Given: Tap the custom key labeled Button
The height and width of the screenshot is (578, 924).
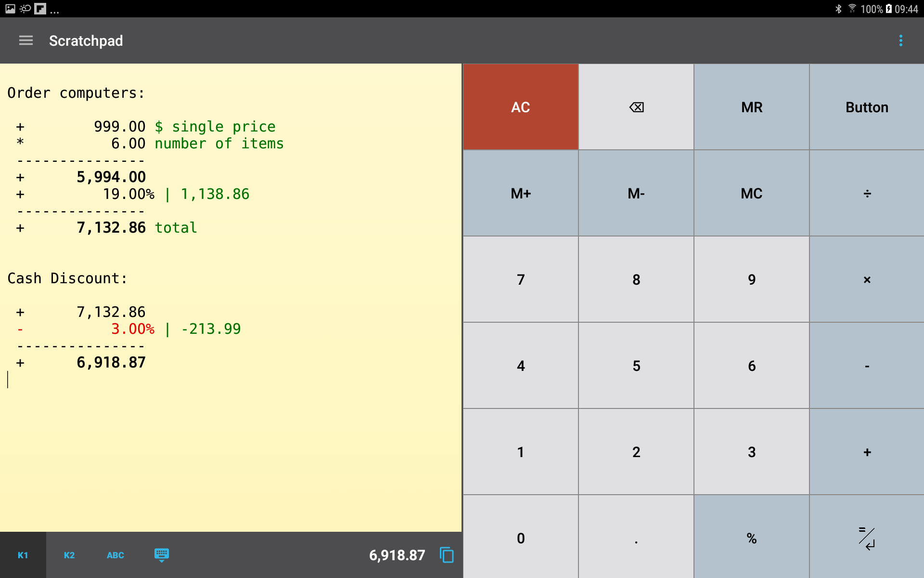Looking at the screenshot, I should pyautogui.click(x=866, y=107).
